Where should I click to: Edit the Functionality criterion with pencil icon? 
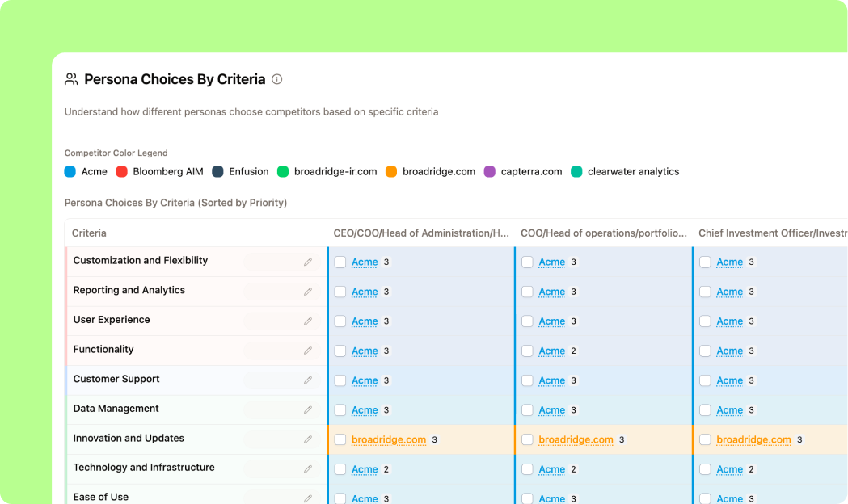(x=308, y=351)
